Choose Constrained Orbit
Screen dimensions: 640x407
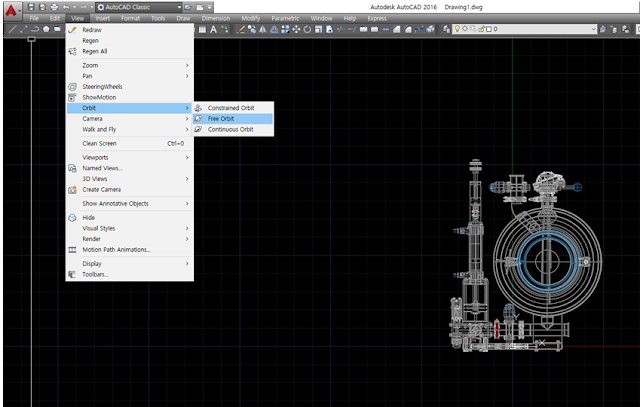pyautogui.click(x=233, y=108)
